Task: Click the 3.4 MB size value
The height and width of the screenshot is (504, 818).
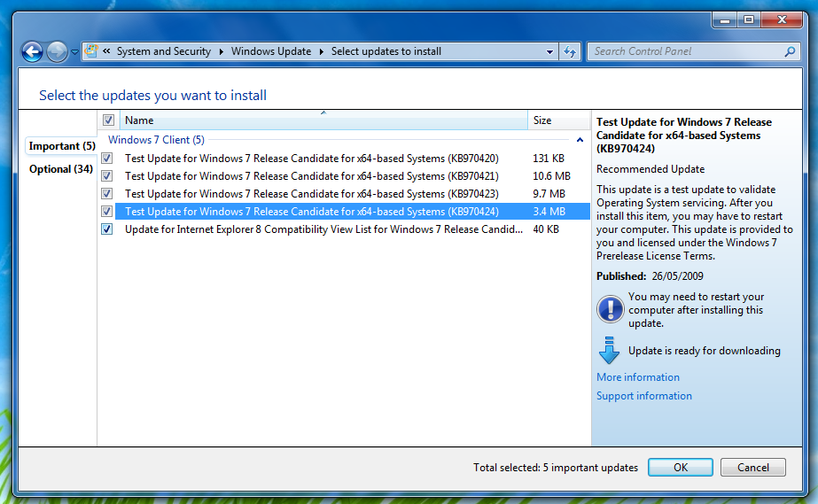Action: (549, 211)
